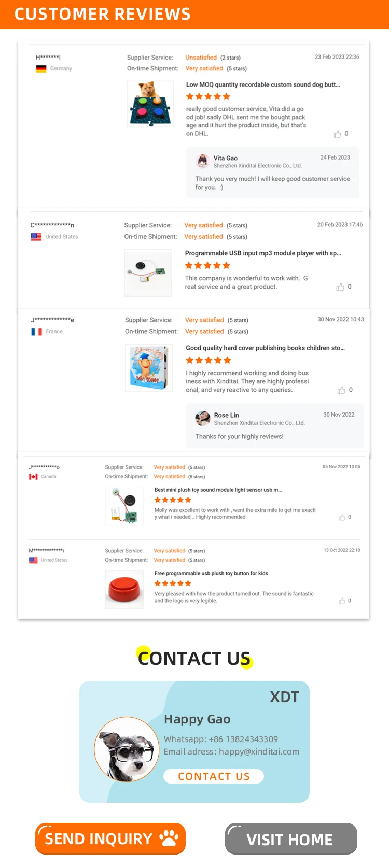This screenshot has height=868, width=389.
Task: Click Rose Lin's reply avatar
Action: 202,418
